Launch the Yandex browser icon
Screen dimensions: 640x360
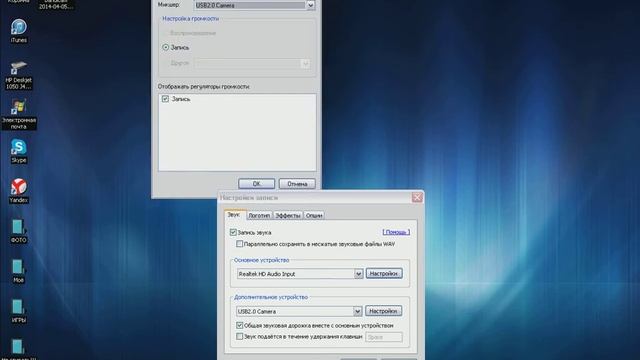pos(18,191)
